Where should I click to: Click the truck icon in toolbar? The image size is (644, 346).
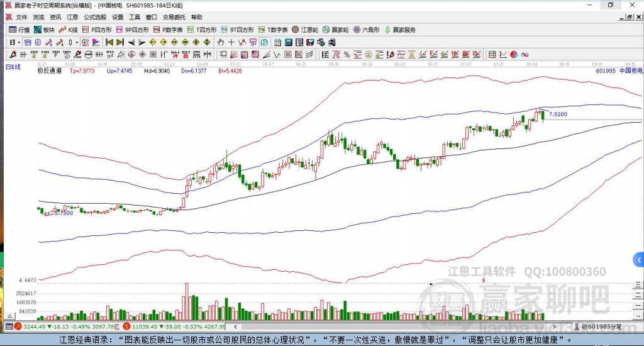pyautogui.click(x=332, y=42)
